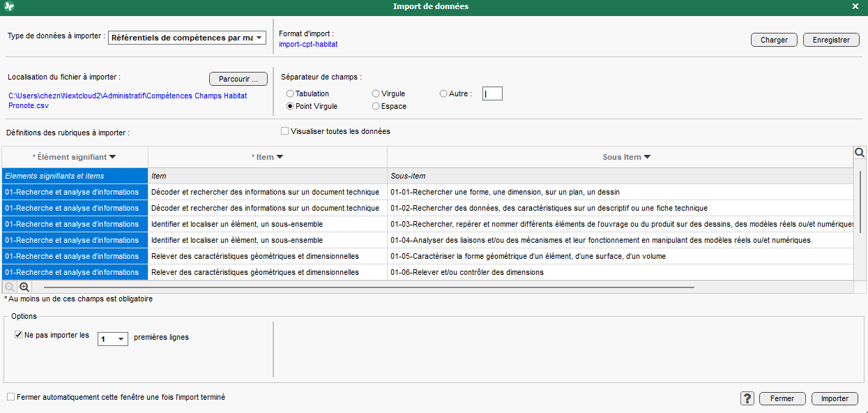
Task: Click 'Relever des caractéristiques' cell beside 01-06
Action: (268, 272)
